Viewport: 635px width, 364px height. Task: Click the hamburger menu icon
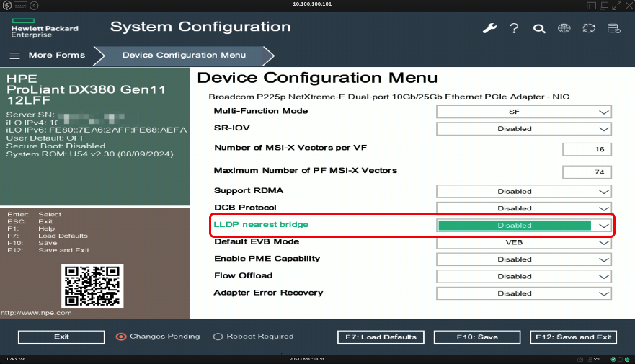(14, 56)
